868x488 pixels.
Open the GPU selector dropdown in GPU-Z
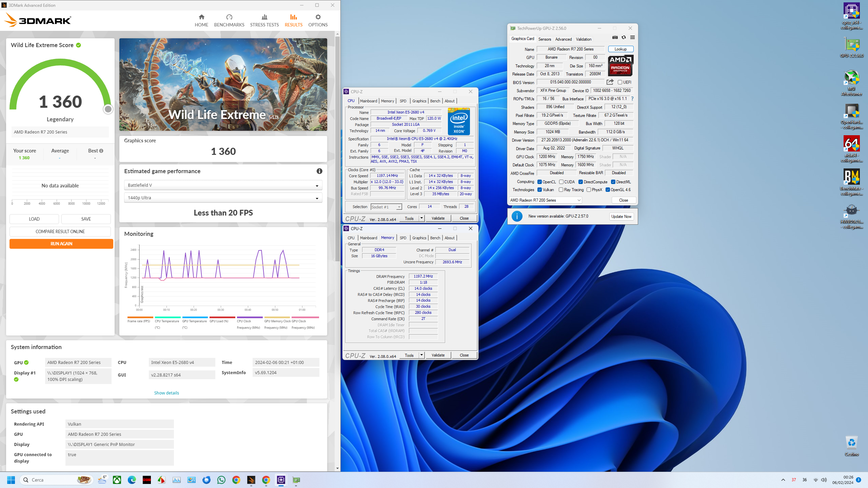pyautogui.click(x=545, y=200)
